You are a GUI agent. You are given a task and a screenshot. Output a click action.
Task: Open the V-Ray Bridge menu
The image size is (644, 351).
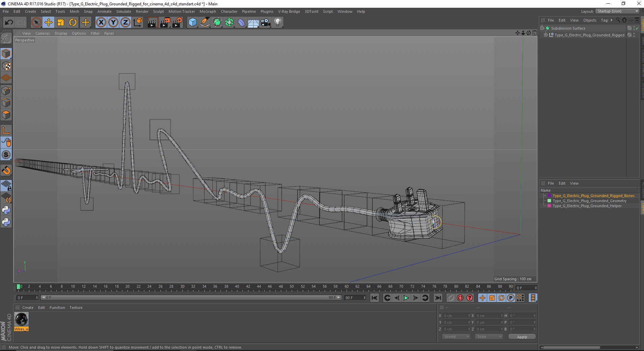click(289, 11)
